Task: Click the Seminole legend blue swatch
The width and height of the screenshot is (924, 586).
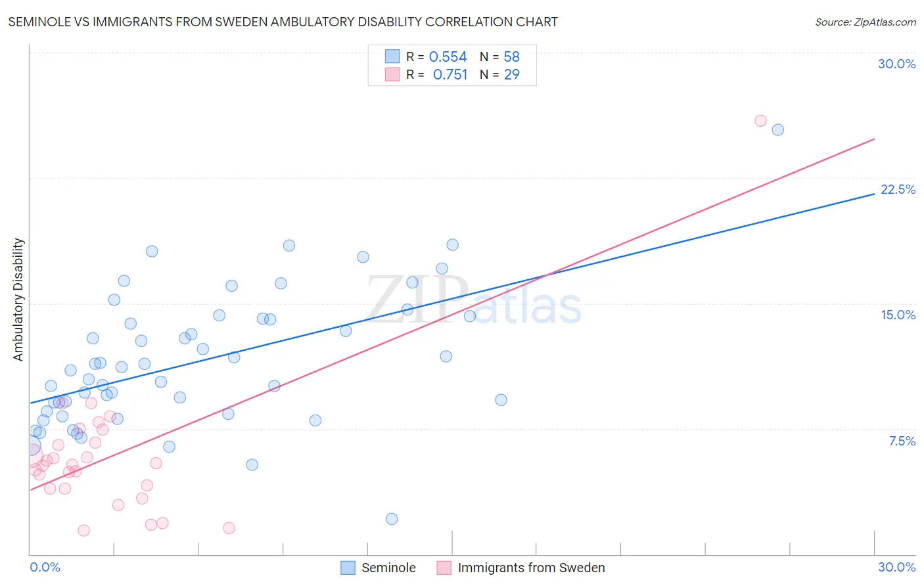Action: pos(348,568)
